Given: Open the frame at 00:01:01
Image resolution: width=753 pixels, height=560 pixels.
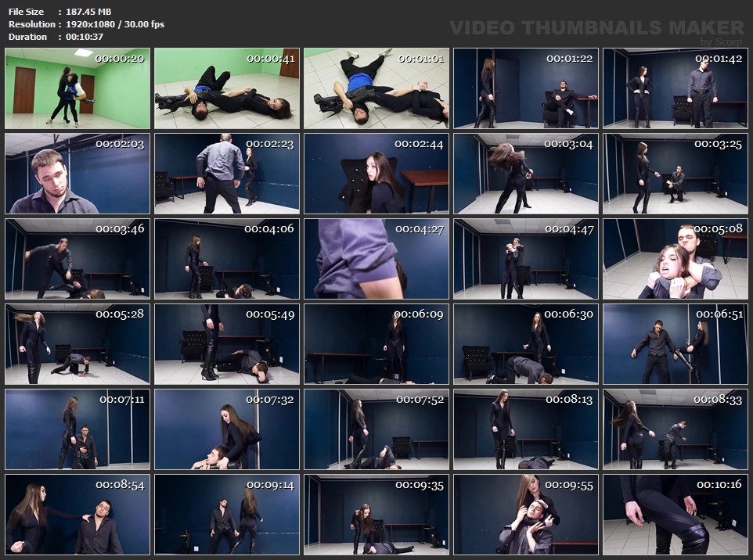Looking at the screenshot, I should pos(376,88).
